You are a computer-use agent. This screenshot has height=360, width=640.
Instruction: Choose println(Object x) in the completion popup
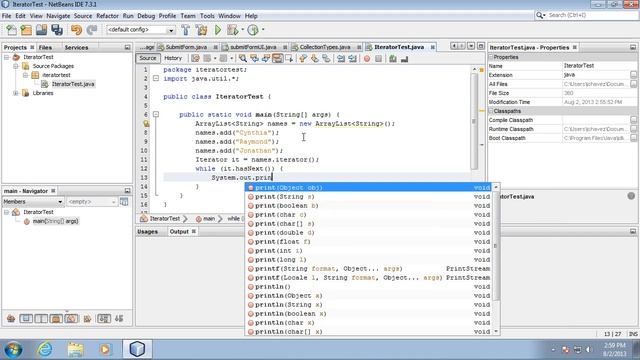pyautogui.click(x=368, y=296)
